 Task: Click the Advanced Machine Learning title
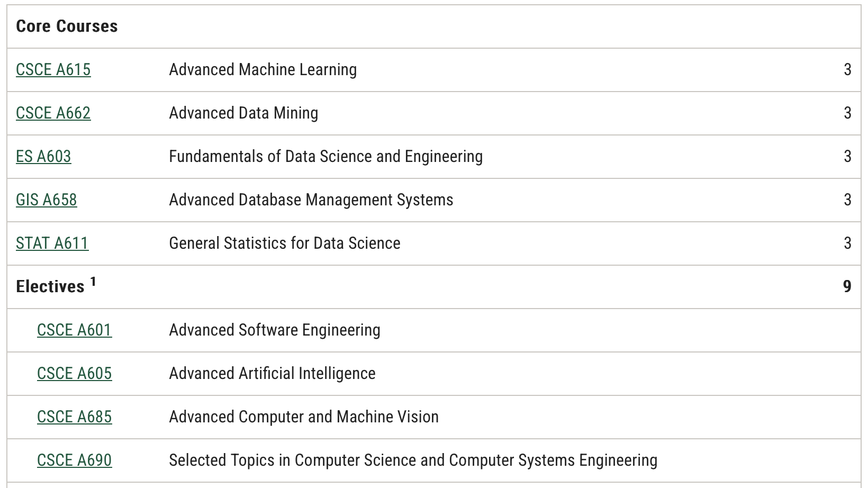click(x=263, y=70)
